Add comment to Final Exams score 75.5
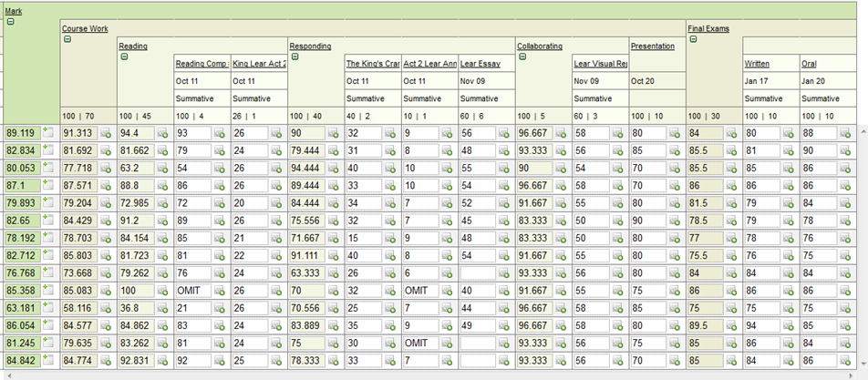This screenshot has width=868, height=380. pos(730,256)
